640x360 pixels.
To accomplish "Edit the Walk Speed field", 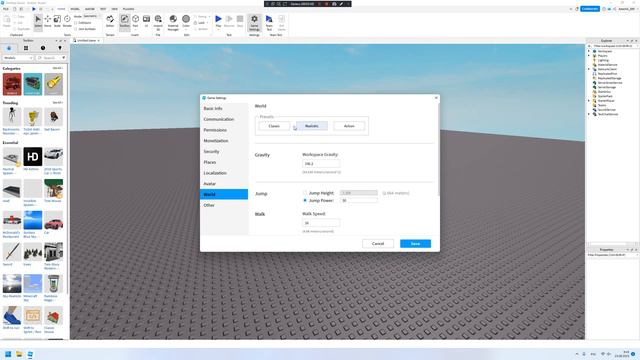I will (x=321, y=223).
